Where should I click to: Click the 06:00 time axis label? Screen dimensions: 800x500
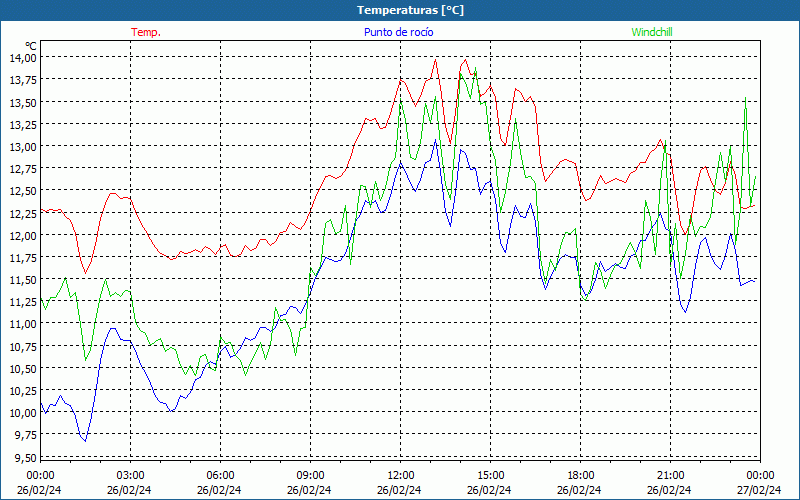click(220, 476)
